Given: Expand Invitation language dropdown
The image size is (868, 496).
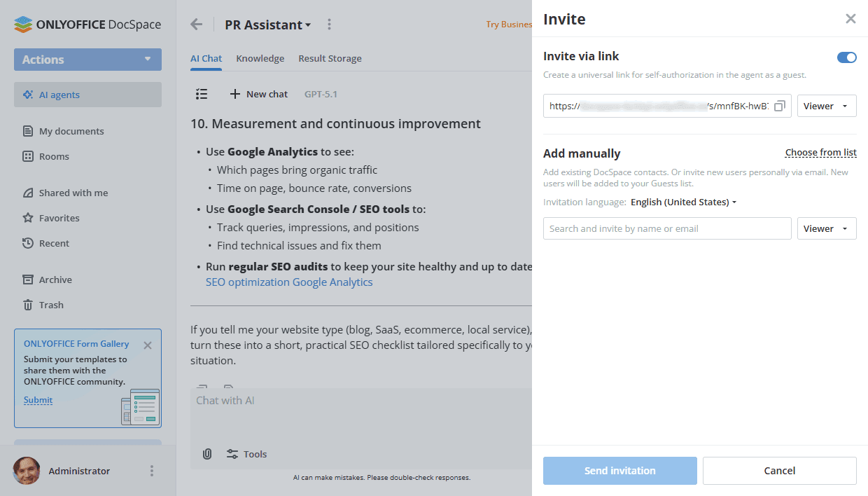Looking at the screenshot, I should [x=683, y=202].
